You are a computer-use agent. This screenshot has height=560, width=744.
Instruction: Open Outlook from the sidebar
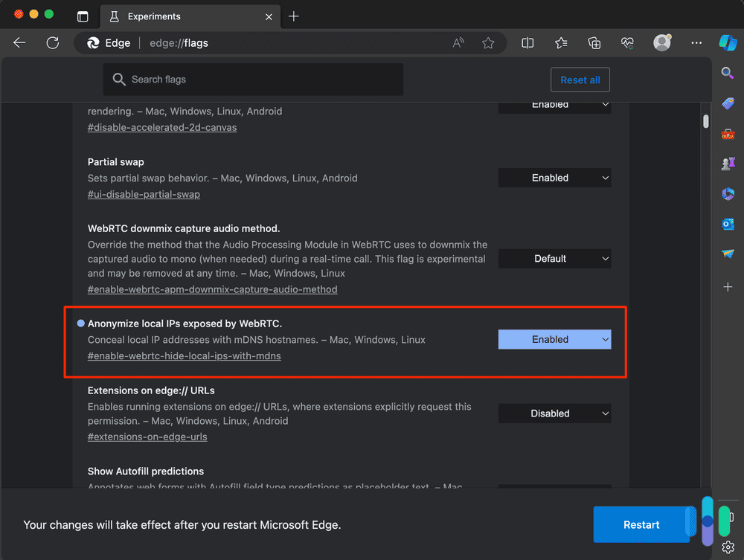click(728, 224)
